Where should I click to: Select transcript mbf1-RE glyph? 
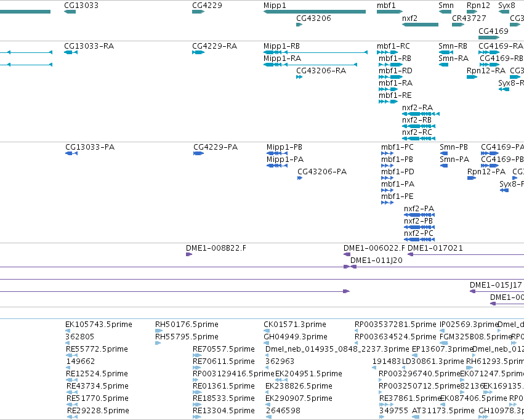pos(389,102)
